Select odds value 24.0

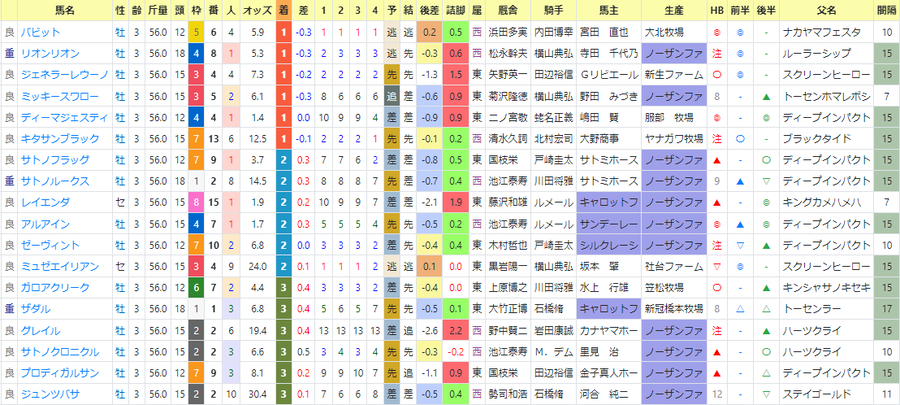tap(257, 266)
